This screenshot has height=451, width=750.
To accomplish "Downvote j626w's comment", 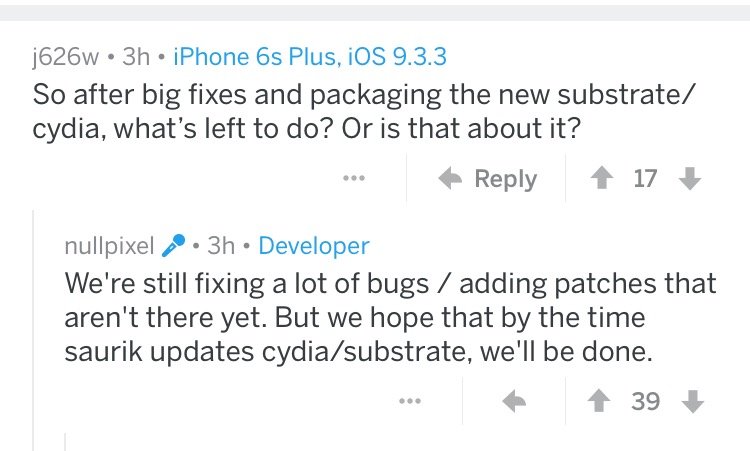I will [x=688, y=179].
